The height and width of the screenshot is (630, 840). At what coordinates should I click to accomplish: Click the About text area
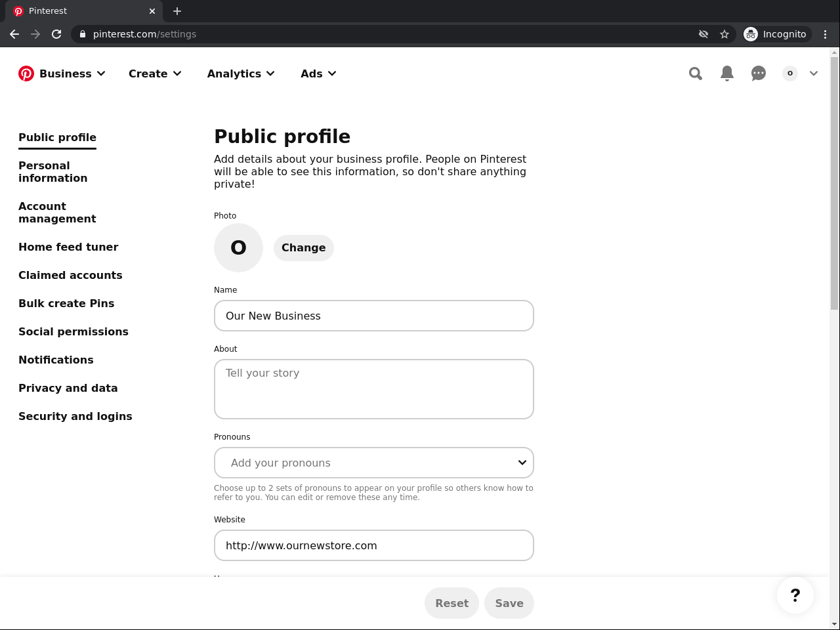coord(374,389)
